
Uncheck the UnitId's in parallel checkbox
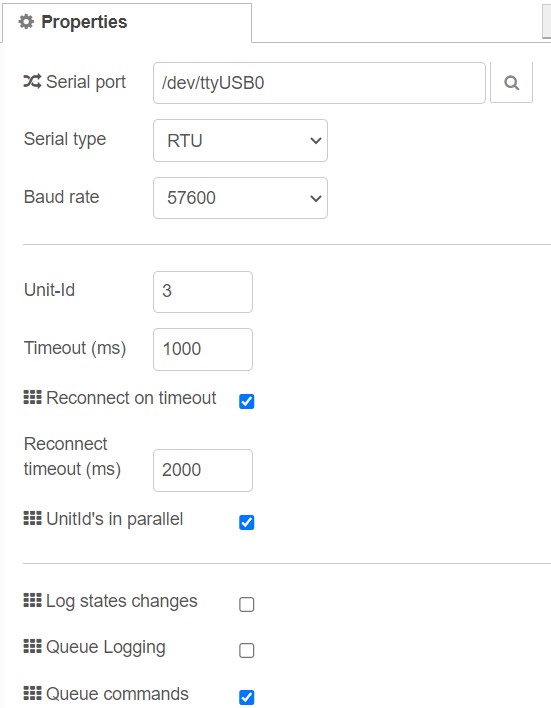tap(247, 522)
